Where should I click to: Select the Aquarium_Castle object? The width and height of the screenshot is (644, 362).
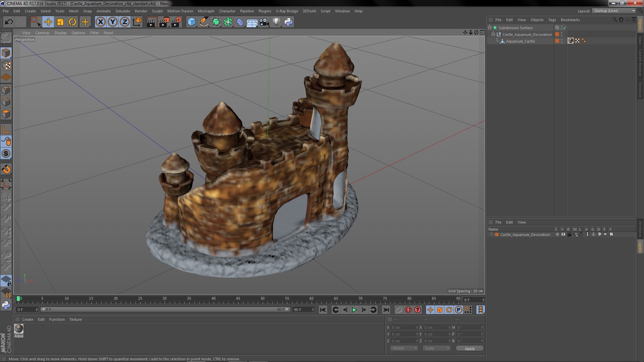pyautogui.click(x=520, y=41)
